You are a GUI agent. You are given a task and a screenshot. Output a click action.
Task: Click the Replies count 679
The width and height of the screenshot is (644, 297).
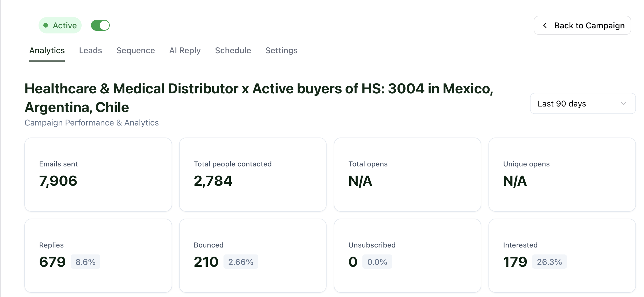[52, 262]
